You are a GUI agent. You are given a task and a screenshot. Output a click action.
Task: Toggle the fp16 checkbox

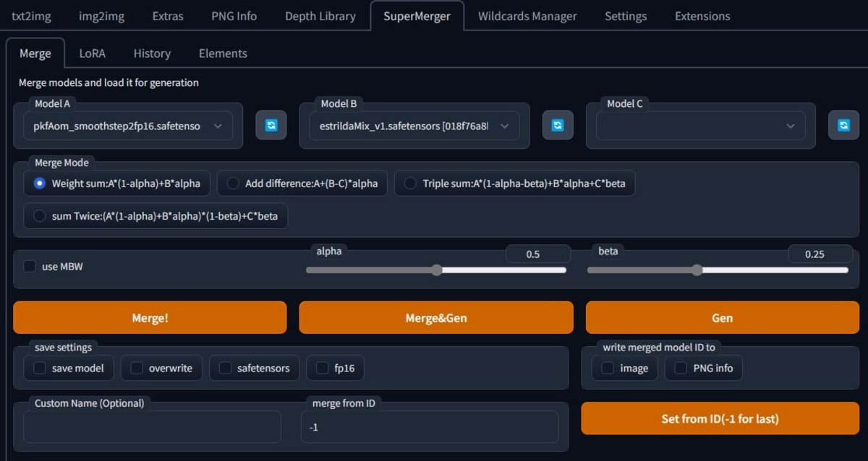click(x=323, y=369)
